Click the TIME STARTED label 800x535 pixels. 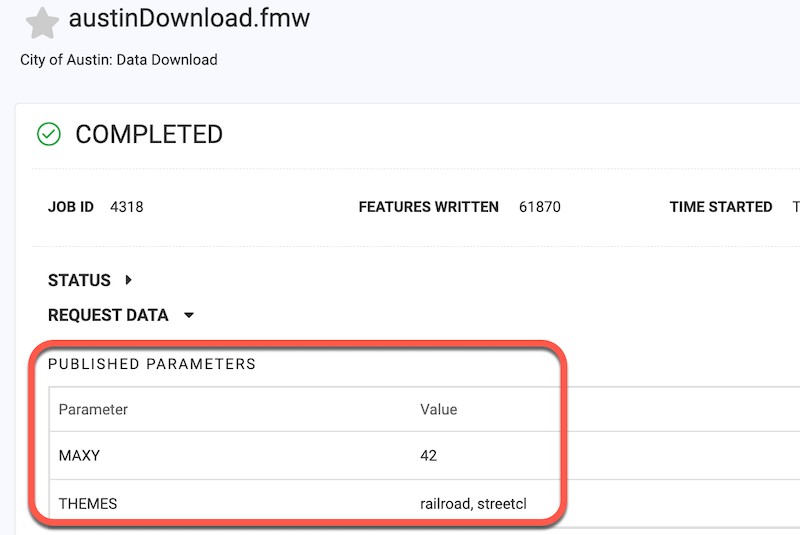click(x=721, y=207)
